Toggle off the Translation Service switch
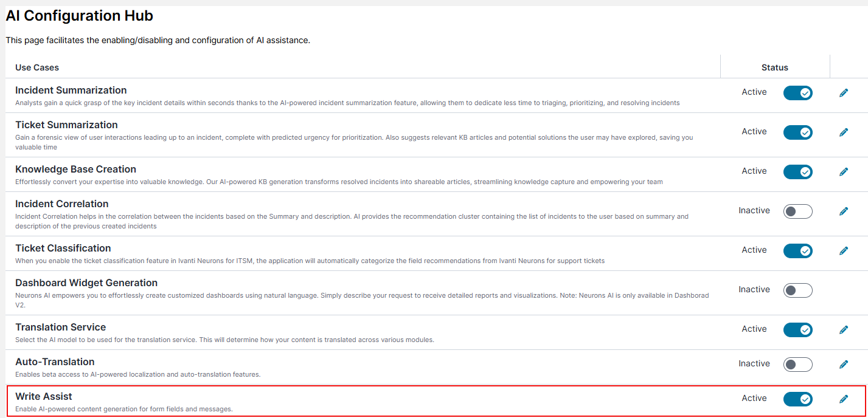The image size is (868, 418). click(797, 330)
